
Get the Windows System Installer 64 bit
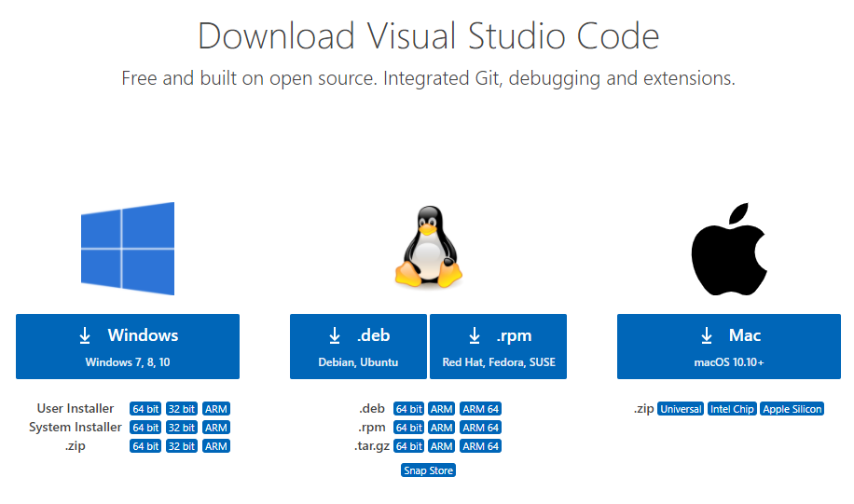(x=145, y=428)
